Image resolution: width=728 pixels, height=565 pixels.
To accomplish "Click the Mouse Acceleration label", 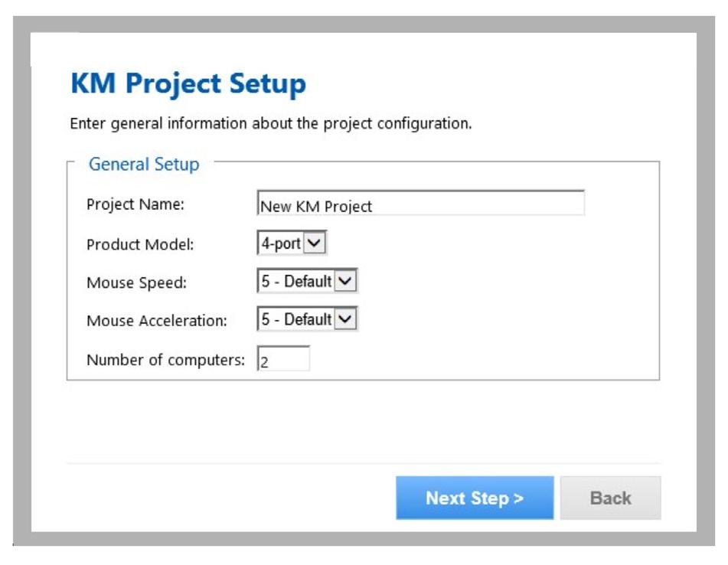I will tap(156, 320).
